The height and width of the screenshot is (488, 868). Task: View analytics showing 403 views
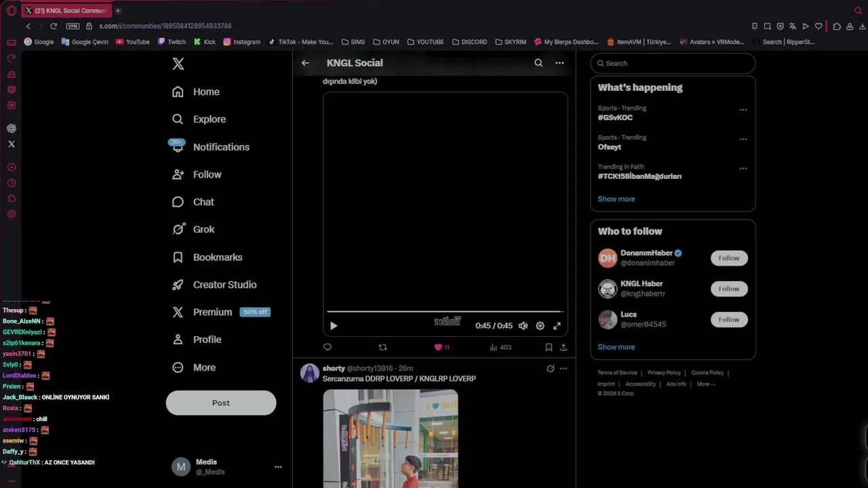pos(500,347)
